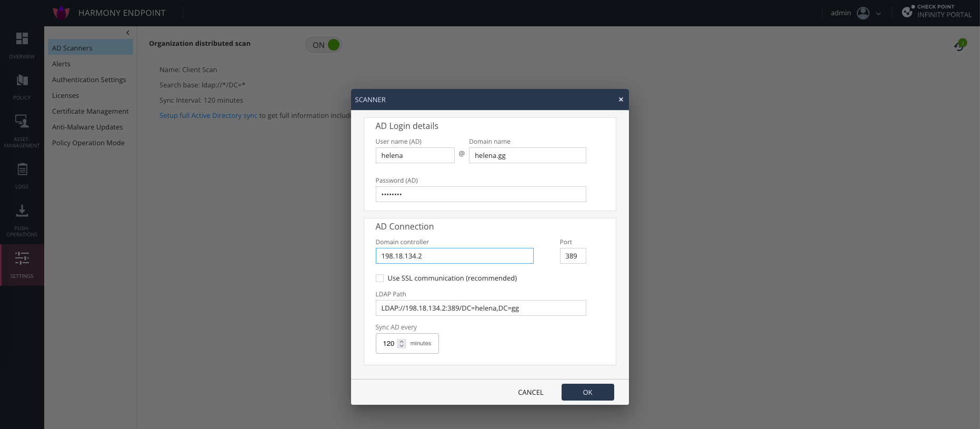Viewport: 980px width, 429px height.
Task: Expand the admin account dropdown
Action: (878, 14)
